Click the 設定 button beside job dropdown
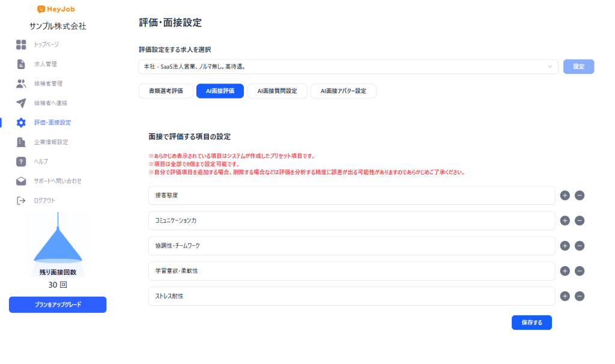The image size is (615, 364). [x=578, y=67]
